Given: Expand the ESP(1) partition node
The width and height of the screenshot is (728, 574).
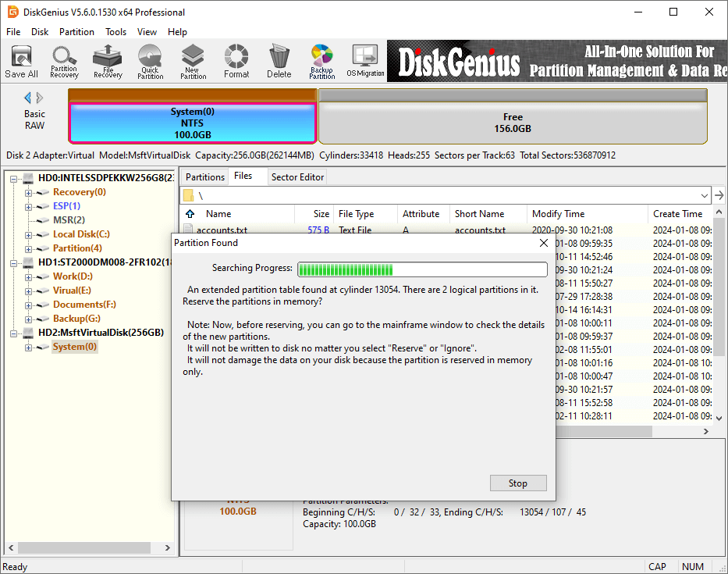Looking at the screenshot, I should pos(28,207).
